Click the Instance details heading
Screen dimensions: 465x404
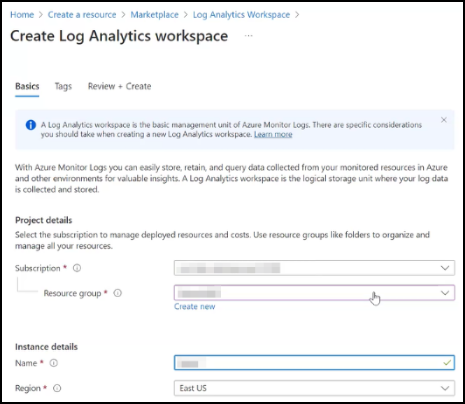click(x=46, y=347)
